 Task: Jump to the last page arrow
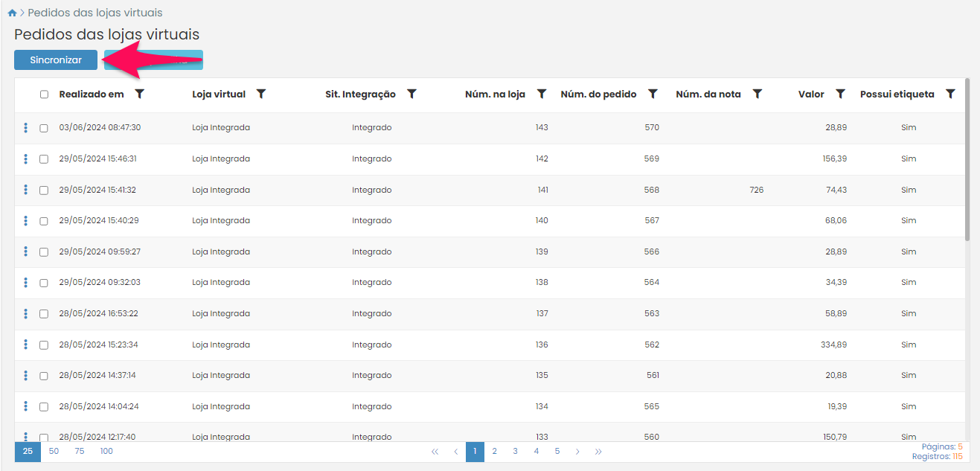pos(598,451)
